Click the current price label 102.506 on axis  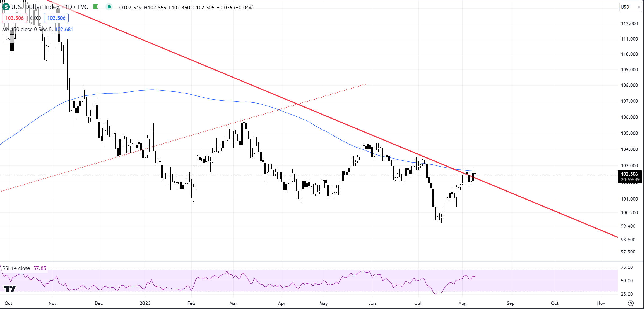pyautogui.click(x=629, y=174)
